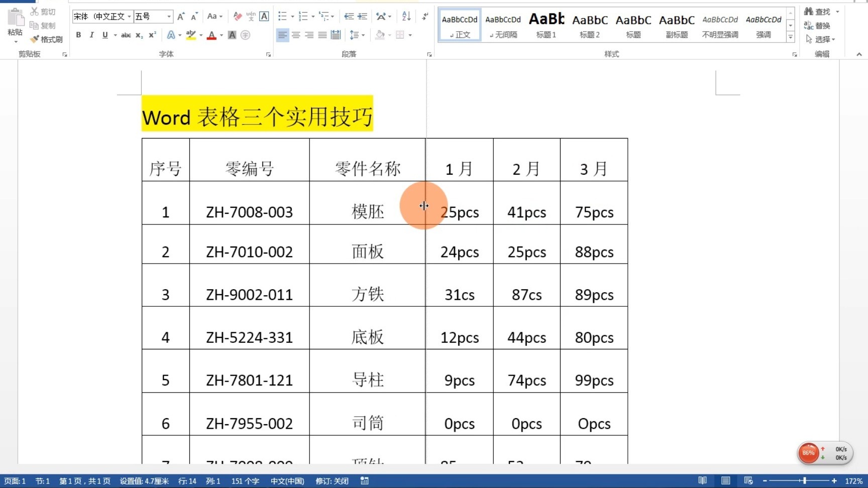This screenshot has height=488, width=868.
Task: Open enclosed character (字) tool
Action: 245,35
